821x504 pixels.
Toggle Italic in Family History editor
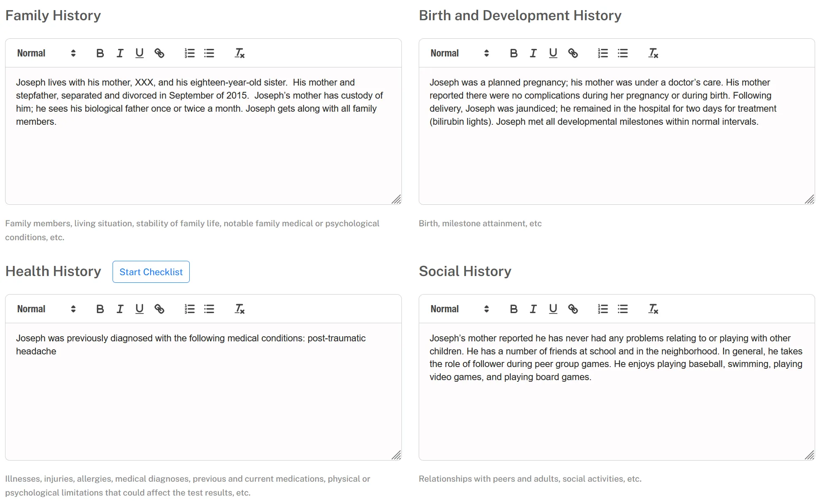(120, 53)
